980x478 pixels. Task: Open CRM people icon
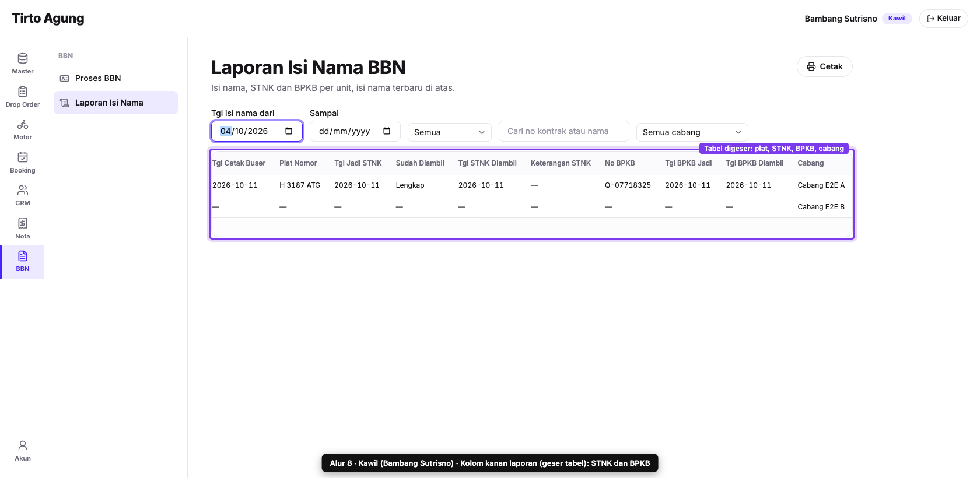[23, 190]
